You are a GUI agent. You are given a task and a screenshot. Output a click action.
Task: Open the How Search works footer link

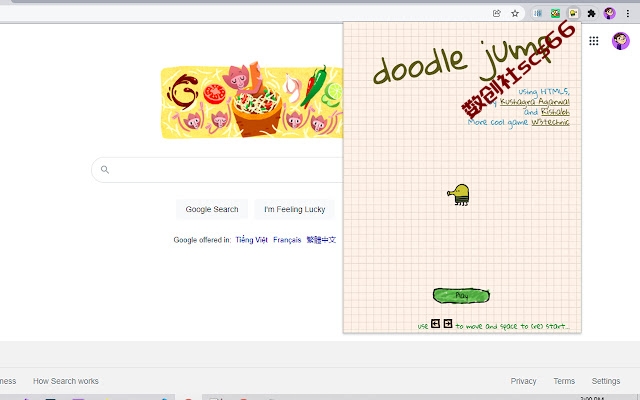pyautogui.click(x=66, y=381)
